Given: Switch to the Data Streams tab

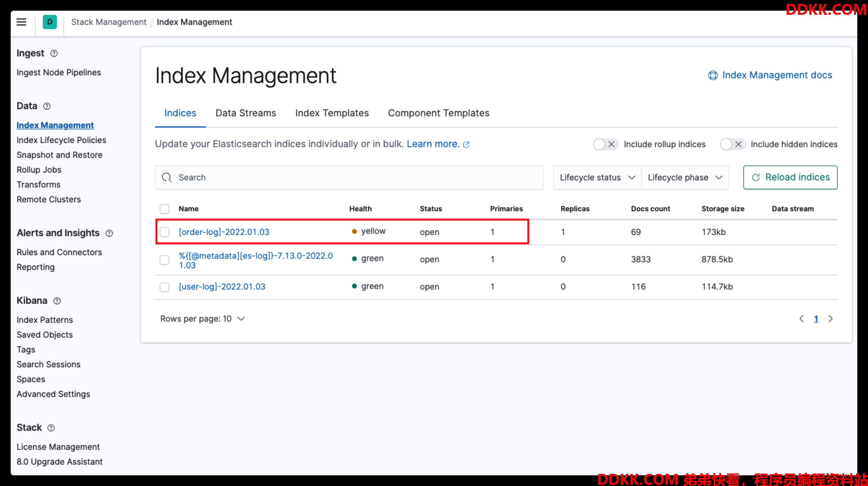Looking at the screenshot, I should (x=245, y=113).
